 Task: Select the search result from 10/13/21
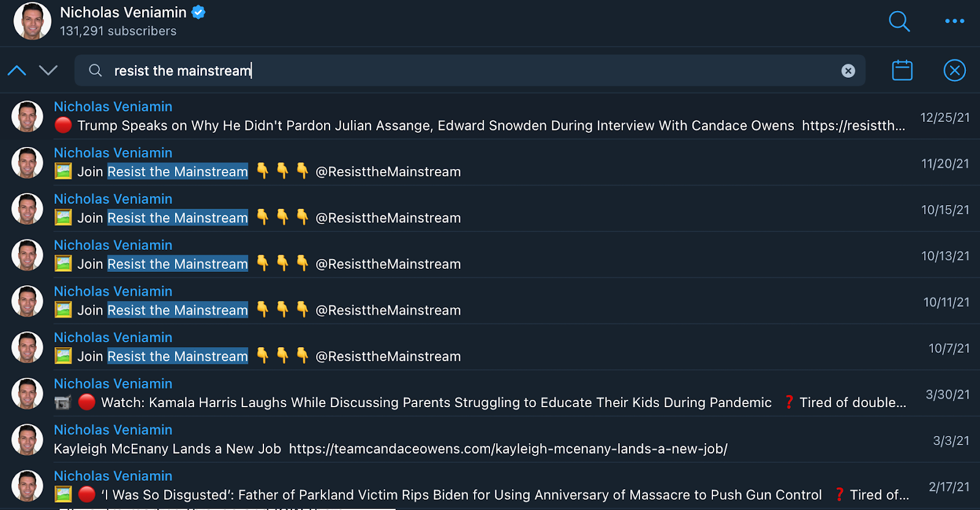point(478,256)
